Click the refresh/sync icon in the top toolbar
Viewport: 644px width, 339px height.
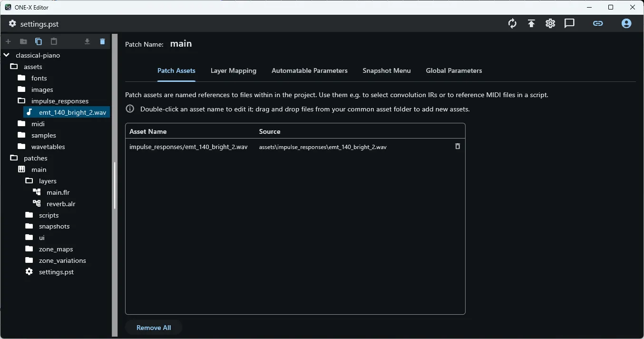(x=512, y=23)
